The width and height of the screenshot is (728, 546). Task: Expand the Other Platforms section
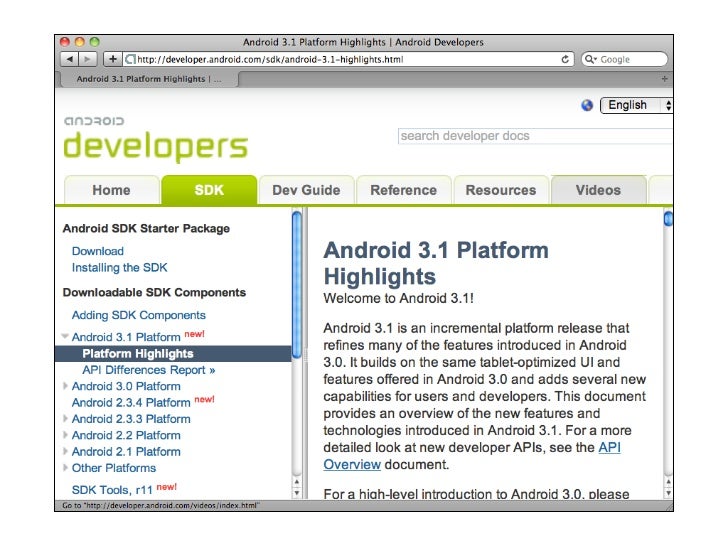[x=65, y=468]
